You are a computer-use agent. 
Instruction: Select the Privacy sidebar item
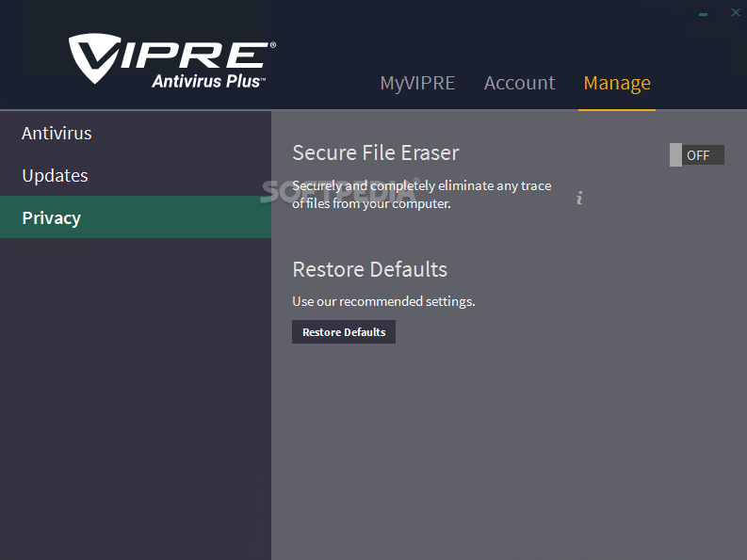click(x=136, y=217)
